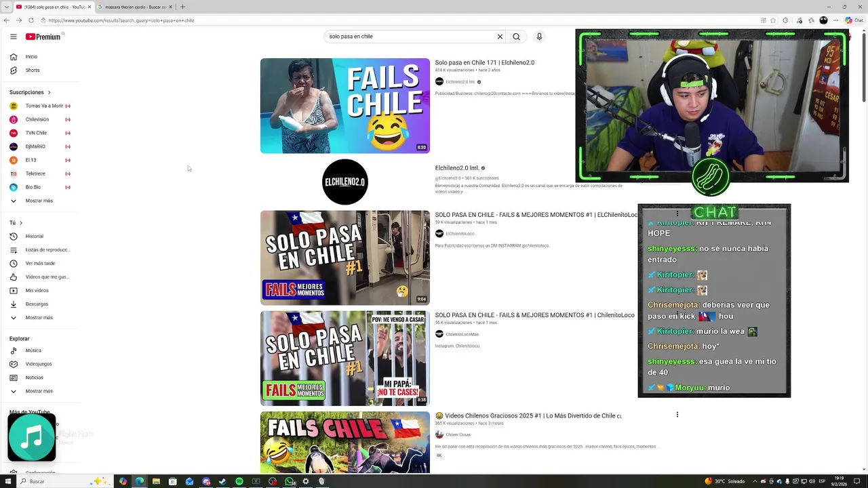
Task: Open the weather widget showing 30°C Soleado
Action: point(725,481)
